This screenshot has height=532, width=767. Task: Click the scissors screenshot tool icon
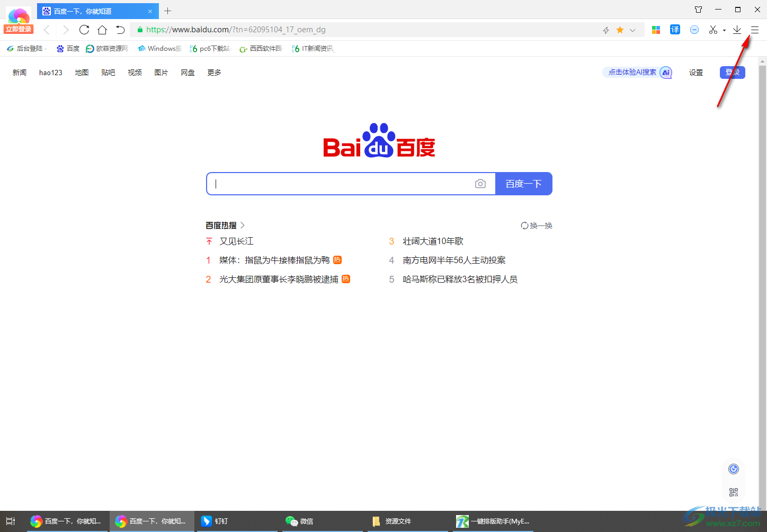pyautogui.click(x=713, y=30)
